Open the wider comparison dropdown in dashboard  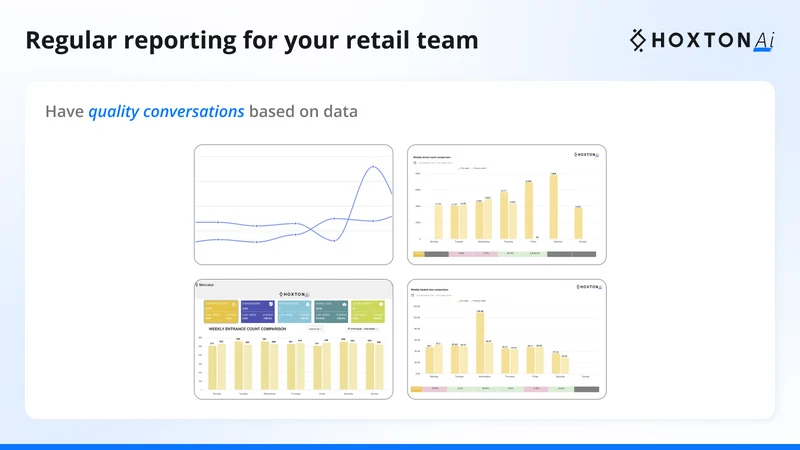[x=363, y=329]
